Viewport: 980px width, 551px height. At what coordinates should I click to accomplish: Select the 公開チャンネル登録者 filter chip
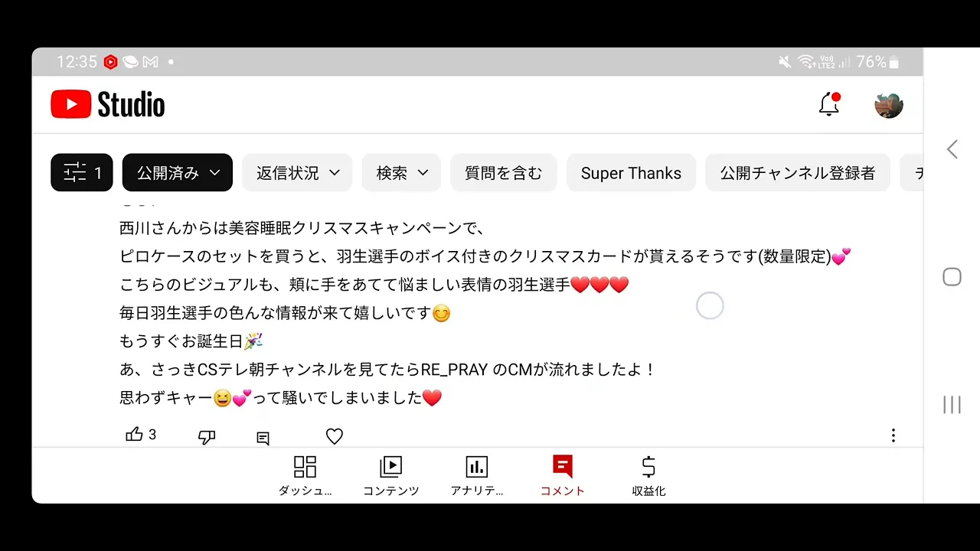point(798,173)
